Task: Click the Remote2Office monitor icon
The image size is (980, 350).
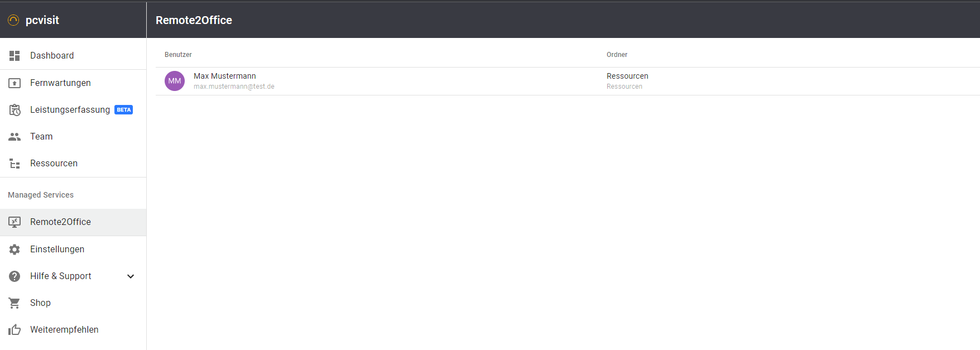Action: point(15,222)
